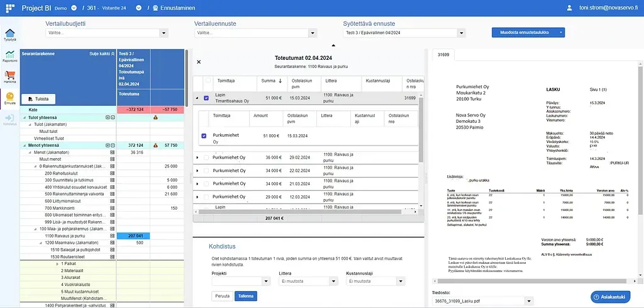Expand the Purkumiehet Oy 36 000 € row

(197, 157)
